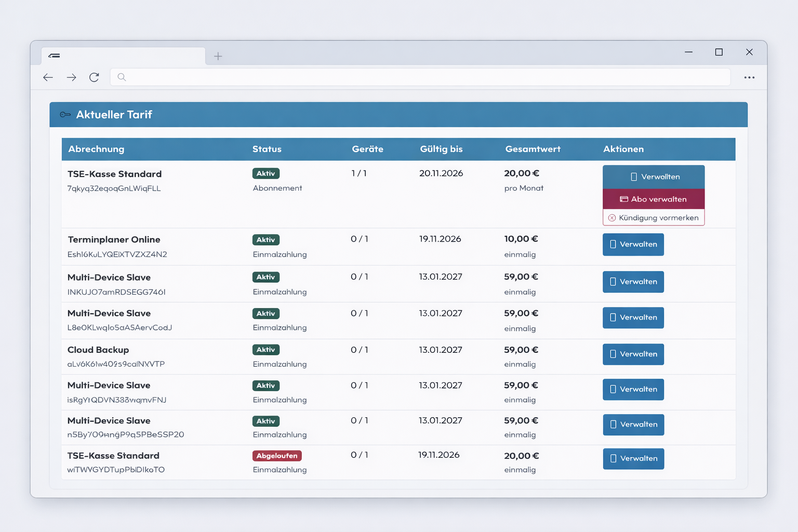Reload the page with refresh icon
Screen dimensions: 798x532
[x=94, y=77]
